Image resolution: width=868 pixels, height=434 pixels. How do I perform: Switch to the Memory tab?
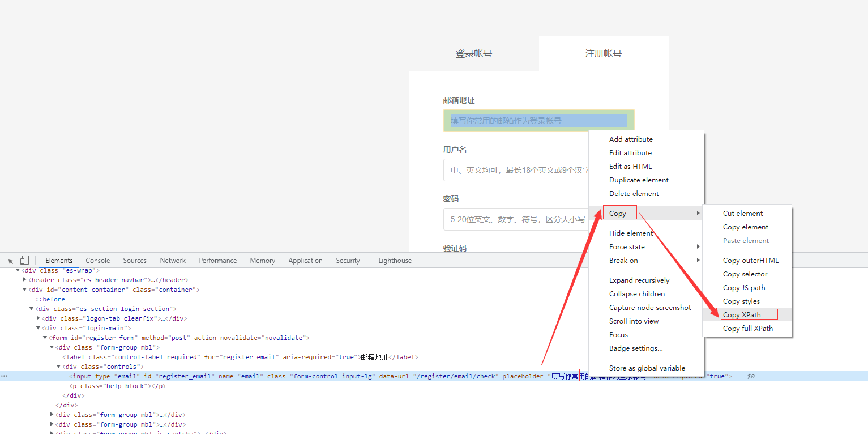click(x=263, y=261)
